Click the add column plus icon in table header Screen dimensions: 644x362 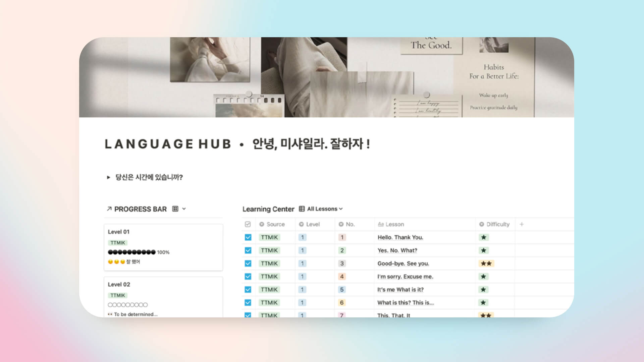522,224
